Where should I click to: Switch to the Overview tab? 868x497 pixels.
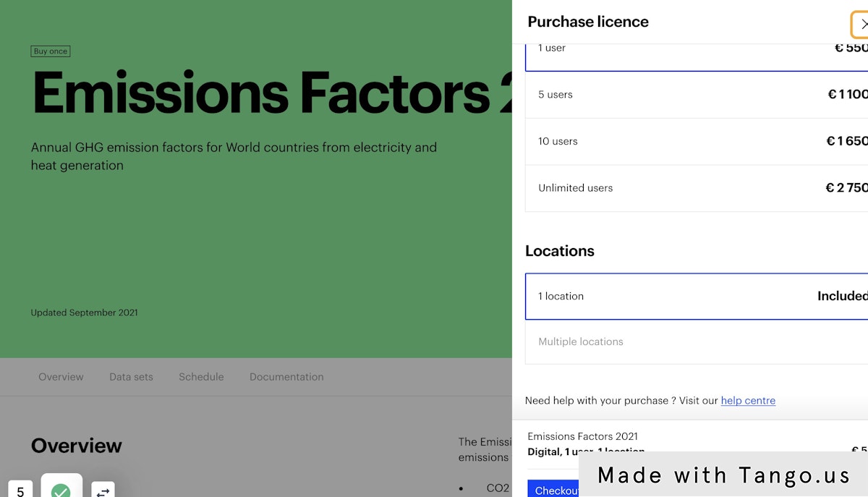pos(61,377)
